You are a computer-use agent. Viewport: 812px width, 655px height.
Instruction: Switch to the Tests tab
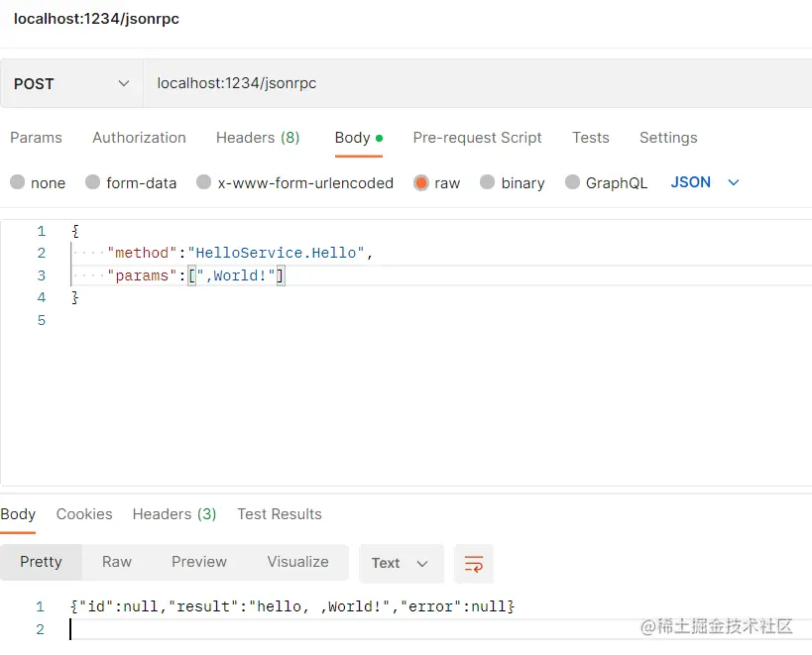pos(591,138)
